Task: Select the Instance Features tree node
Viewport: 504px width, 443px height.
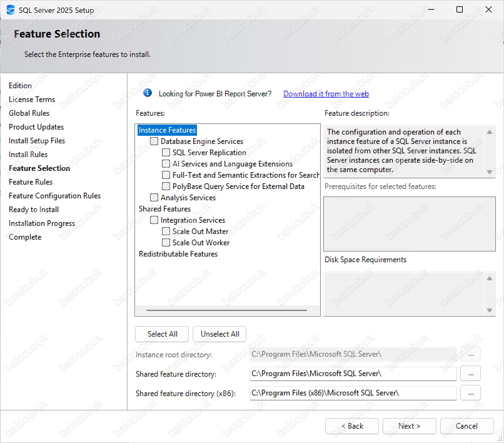Action: [167, 130]
